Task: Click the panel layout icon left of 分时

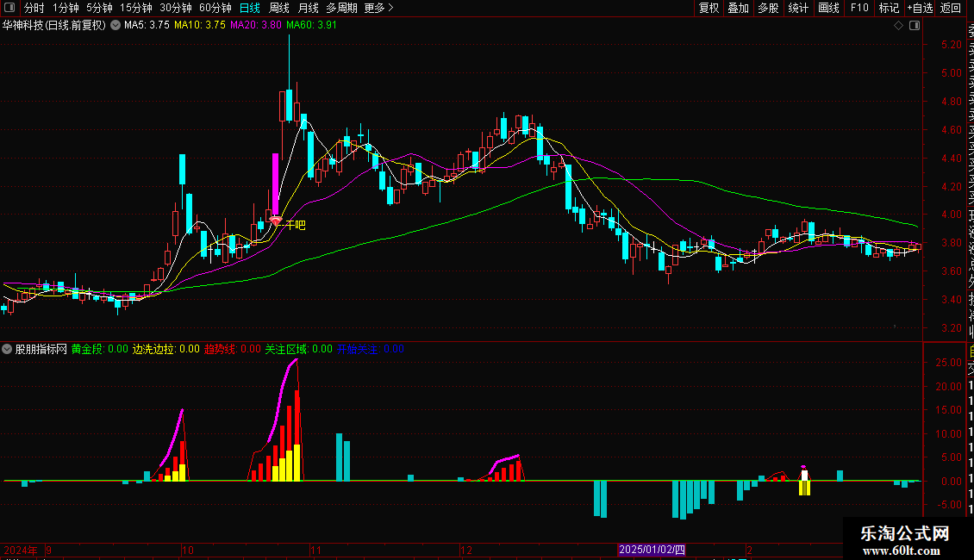Action: pyautogui.click(x=9, y=8)
